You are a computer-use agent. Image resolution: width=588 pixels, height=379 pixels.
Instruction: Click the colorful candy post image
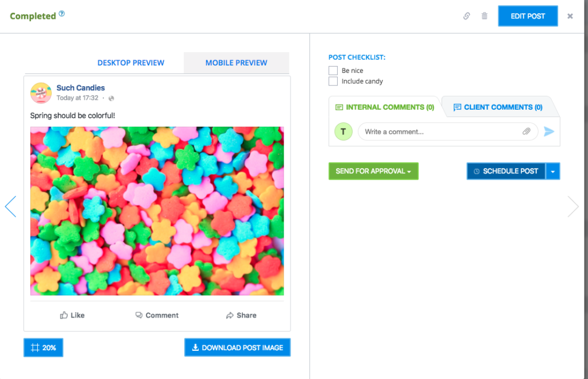click(157, 211)
